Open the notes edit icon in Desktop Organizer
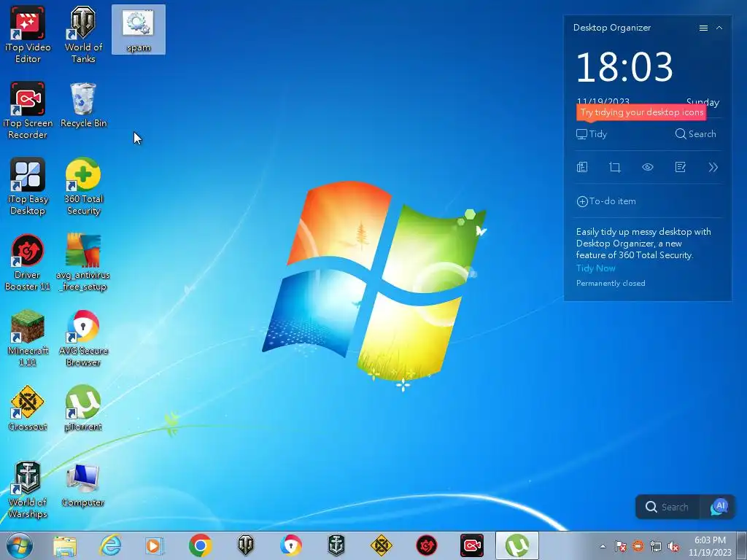747x560 pixels. pyautogui.click(x=681, y=167)
